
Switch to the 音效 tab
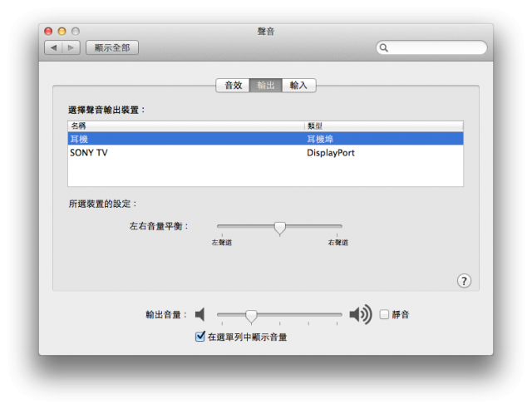pos(233,85)
